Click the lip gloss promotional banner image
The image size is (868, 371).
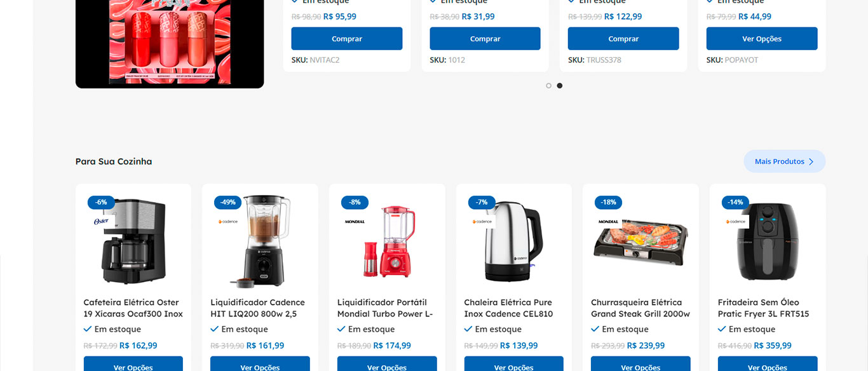[170, 44]
